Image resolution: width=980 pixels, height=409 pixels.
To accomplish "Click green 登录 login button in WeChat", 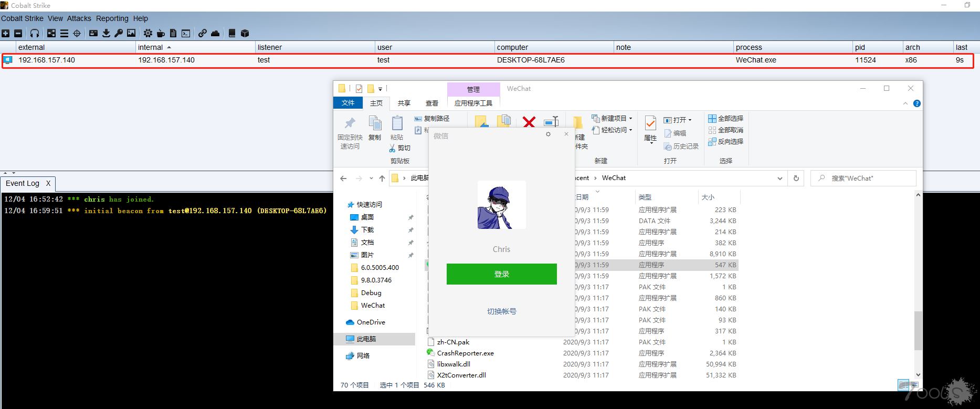I will [502, 274].
